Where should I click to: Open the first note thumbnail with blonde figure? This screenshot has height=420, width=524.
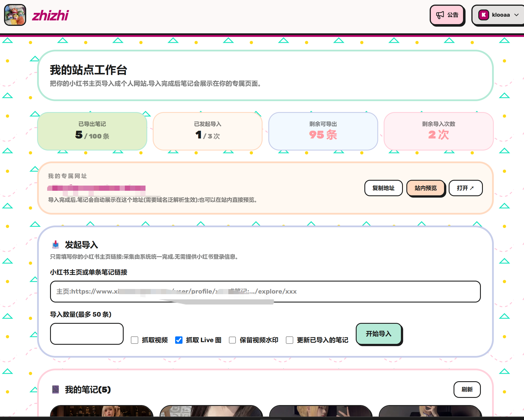[102, 411]
